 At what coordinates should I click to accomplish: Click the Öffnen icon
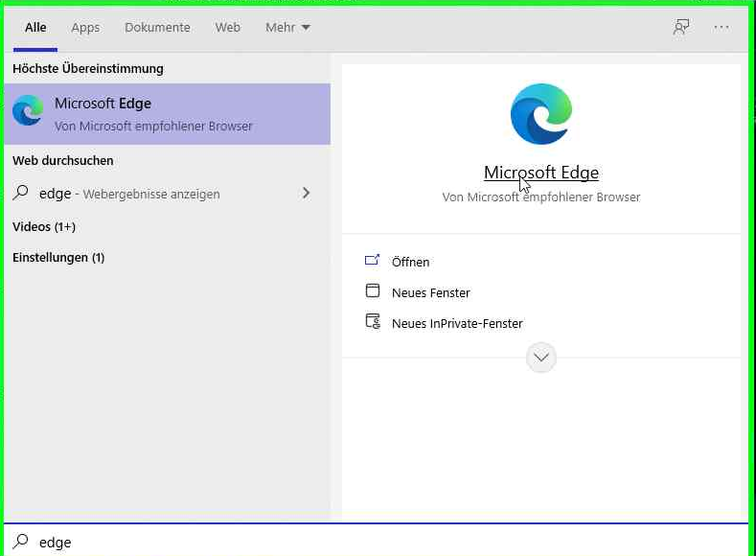click(x=372, y=261)
